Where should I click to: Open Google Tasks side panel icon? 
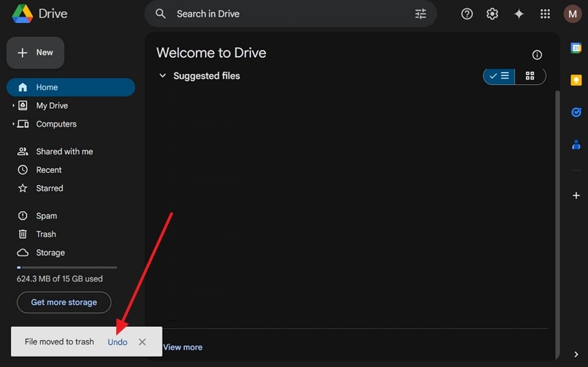point(576,112)
